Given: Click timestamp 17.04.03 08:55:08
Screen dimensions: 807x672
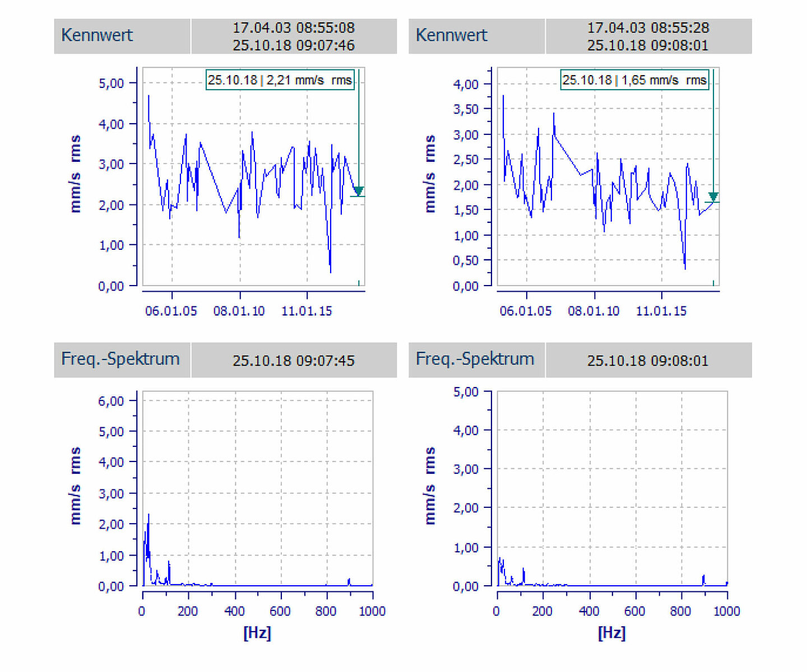Looking at the screenshot, I should click(x=294, y=27).
